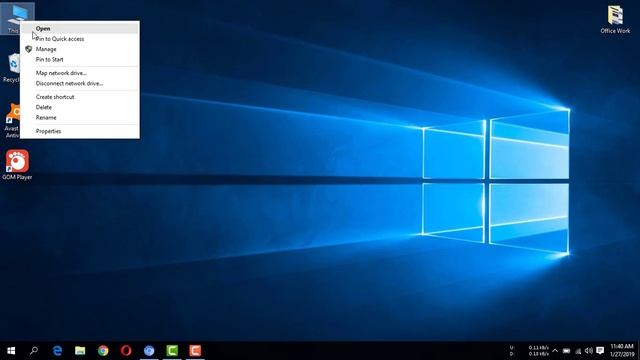This screenshot has height=360, width=640.
Task: Click the network speed meter in taskbar
Action: tap(530, 351)
